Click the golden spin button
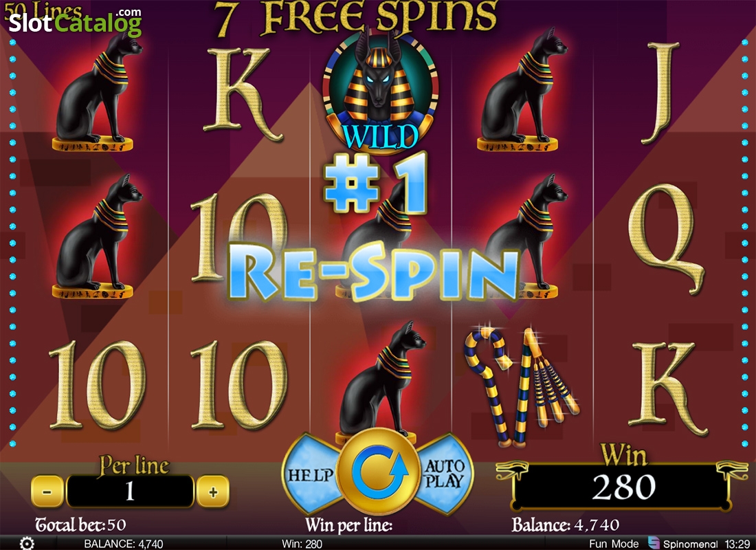The width and height of the screenshot is (756, 550). click(378, 472)
